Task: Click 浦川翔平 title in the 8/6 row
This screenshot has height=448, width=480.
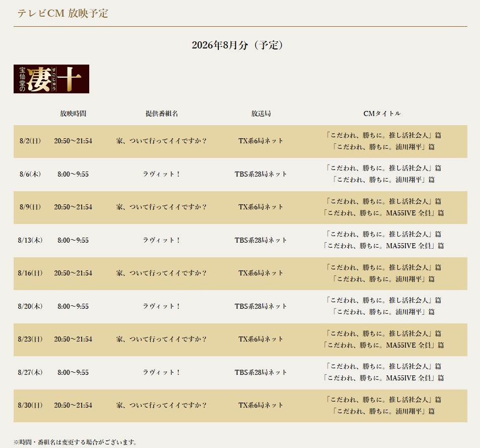Action: [384, 180]
